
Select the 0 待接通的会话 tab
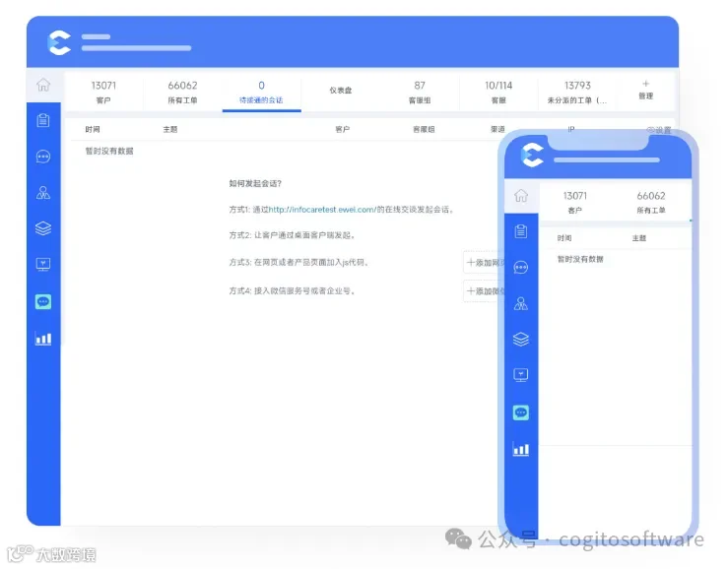click(261, 92)
